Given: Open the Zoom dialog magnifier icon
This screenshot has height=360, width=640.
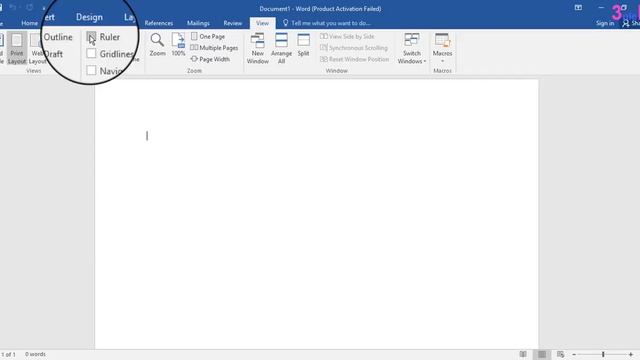Looking at the screenshot, I should click(x=157, y=40).
